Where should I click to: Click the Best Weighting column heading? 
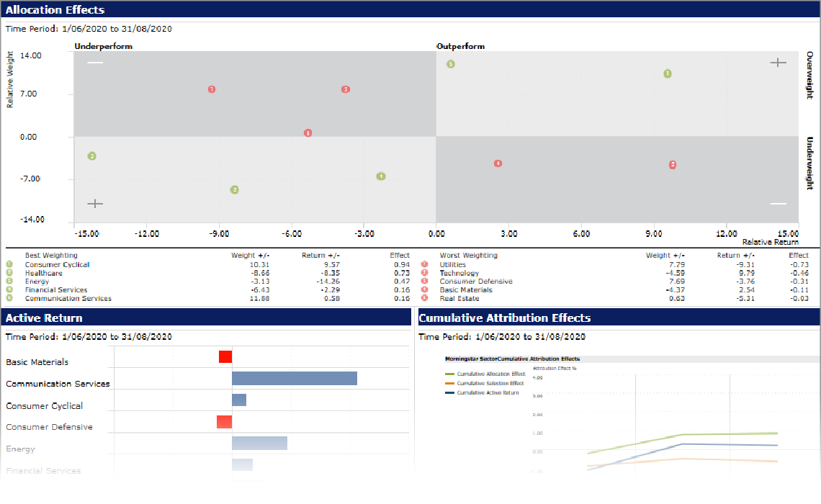click(x=51, y=256)
